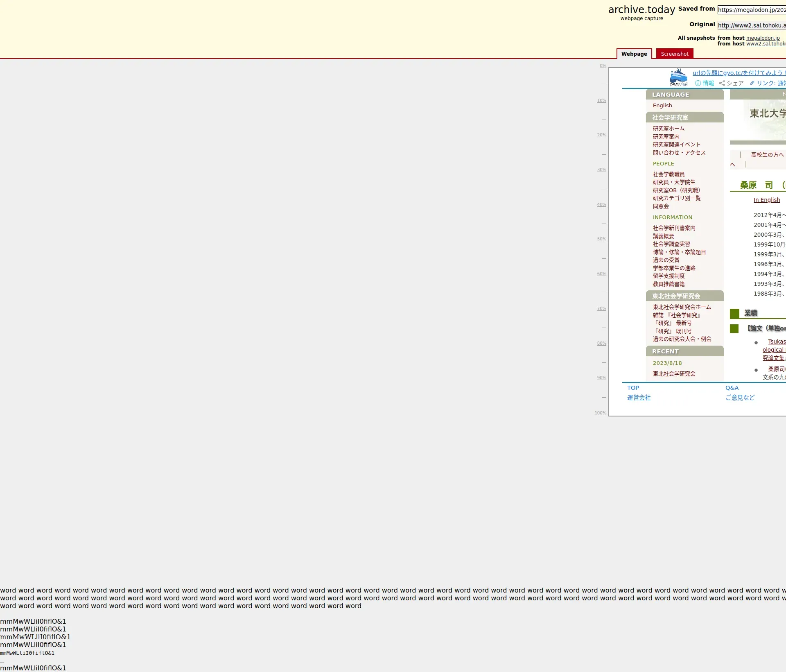Jump to the 50% page position marker
The height and width of the screenshot is (672, 786).
(601, 239)
